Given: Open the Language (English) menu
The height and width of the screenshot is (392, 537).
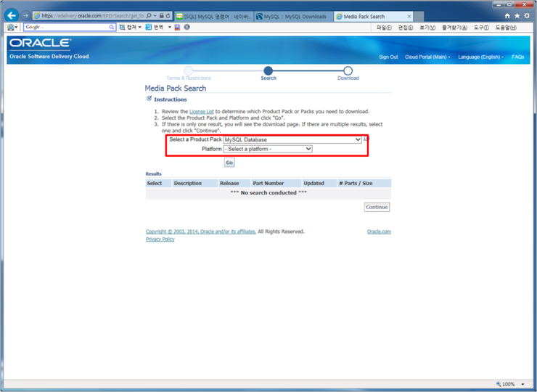Looking at the screenshot, I should click(481, 57).
